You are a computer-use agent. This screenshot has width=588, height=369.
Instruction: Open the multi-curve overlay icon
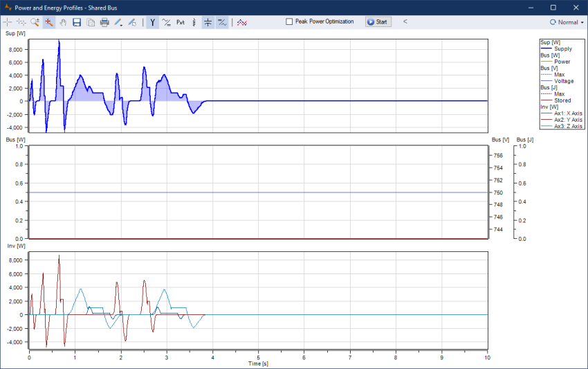pyautogui.click(x=242, y=22)
